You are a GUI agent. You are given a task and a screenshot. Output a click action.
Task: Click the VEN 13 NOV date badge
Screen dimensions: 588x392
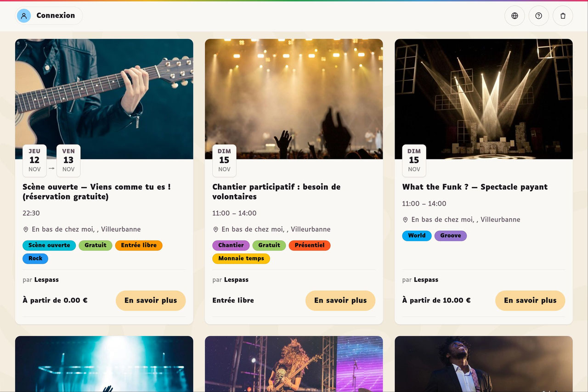68,161
